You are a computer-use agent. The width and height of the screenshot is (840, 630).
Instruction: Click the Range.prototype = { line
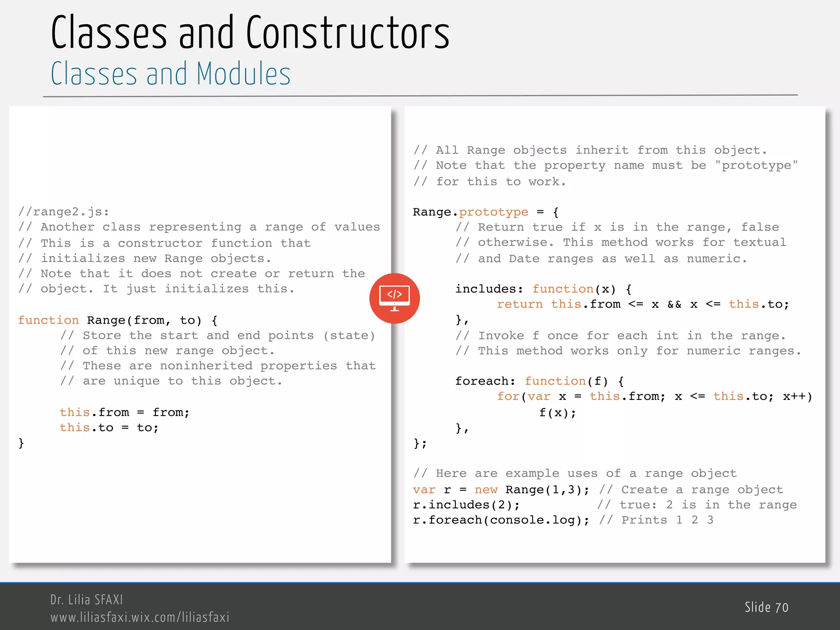(485, 212)
